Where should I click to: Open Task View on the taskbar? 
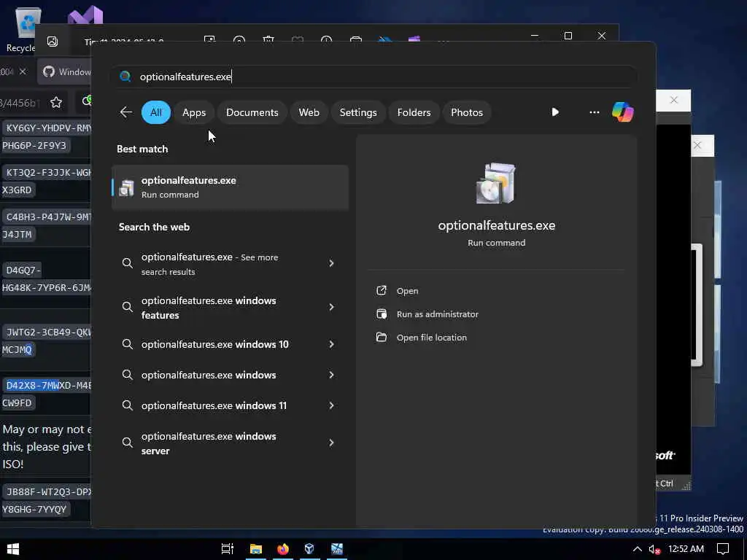tap(228, 549)
